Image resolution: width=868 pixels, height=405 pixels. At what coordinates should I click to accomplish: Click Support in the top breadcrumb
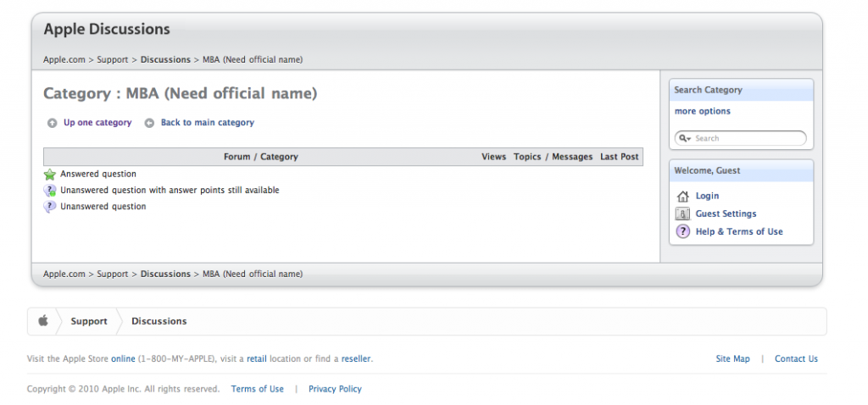tap(113, 60)
